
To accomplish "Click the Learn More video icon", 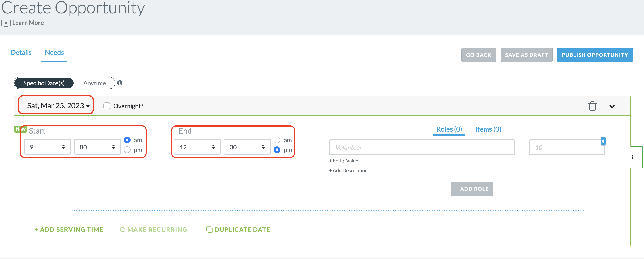I will coord(6,23).
